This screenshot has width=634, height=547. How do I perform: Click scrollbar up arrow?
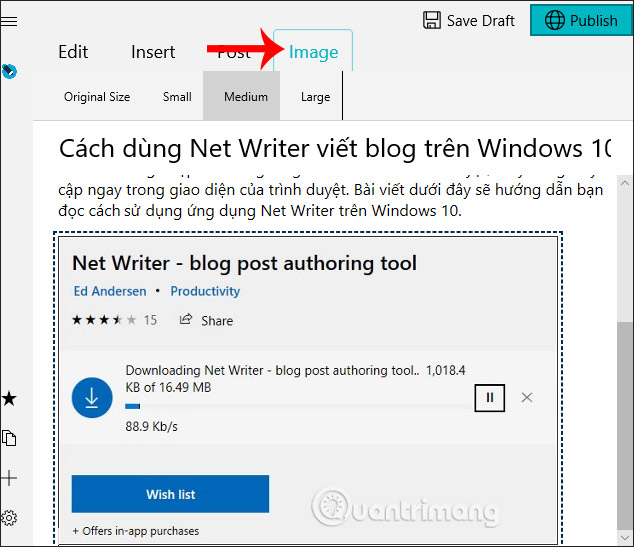pos(625,183)
